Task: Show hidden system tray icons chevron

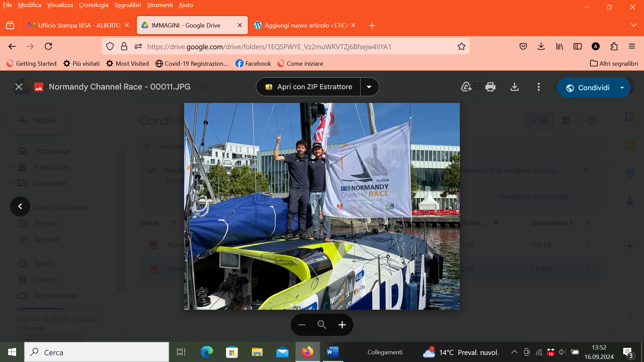Action: (514, 352)
